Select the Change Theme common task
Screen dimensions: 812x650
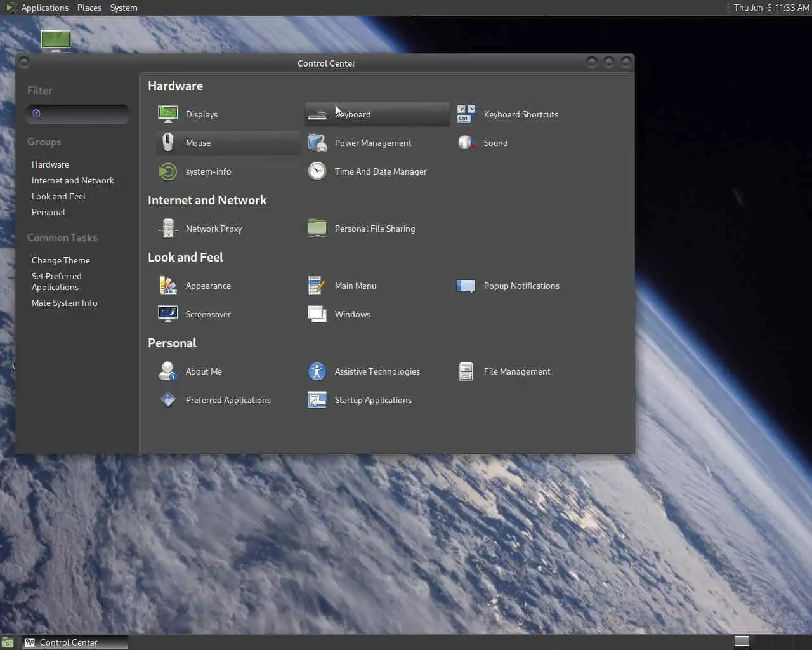pos(61,260)
